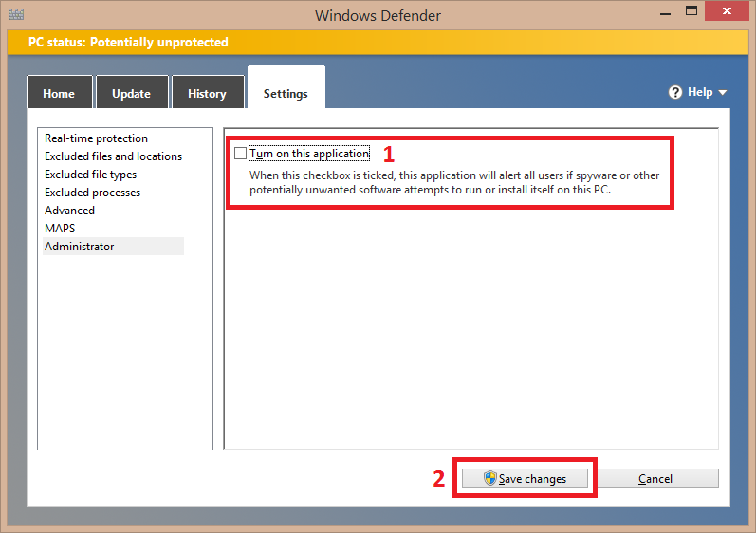This screenshot has height=533, width=756.
Task: Click the 'PC status: Potentially unprotected' banner text
Action: (128, 42)
